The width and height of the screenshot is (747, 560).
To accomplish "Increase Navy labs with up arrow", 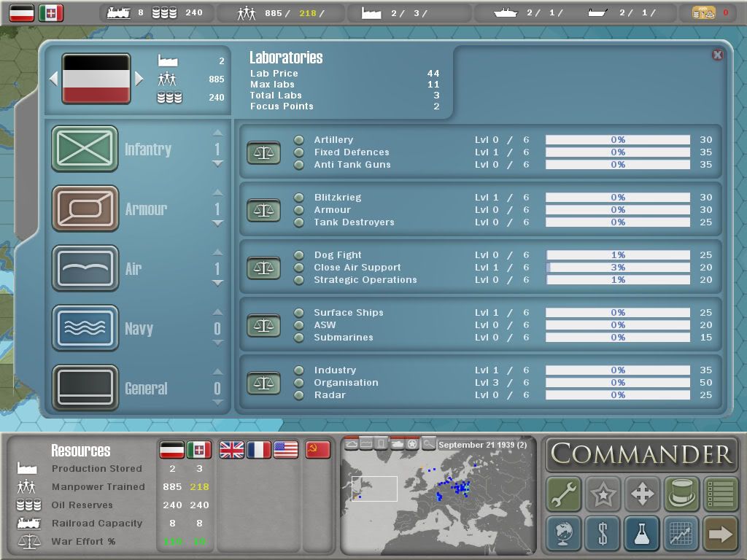I will tap(217, 312).
